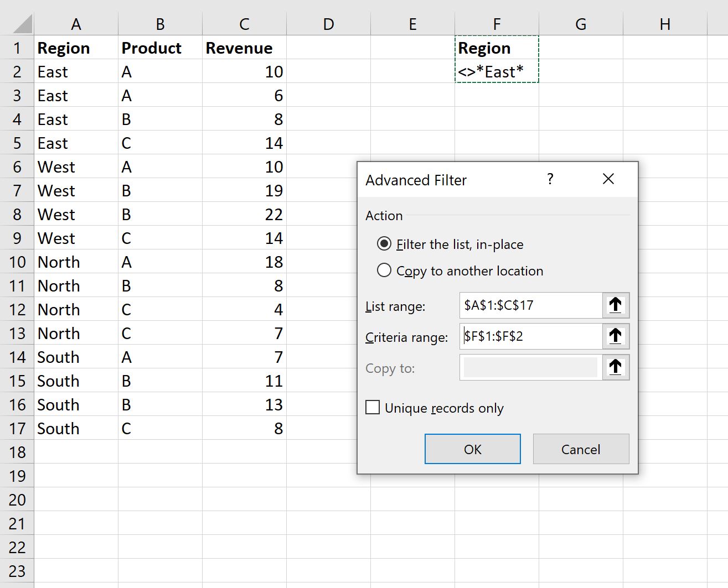Close the Advanced Filter dialog with X

(608, 179)
